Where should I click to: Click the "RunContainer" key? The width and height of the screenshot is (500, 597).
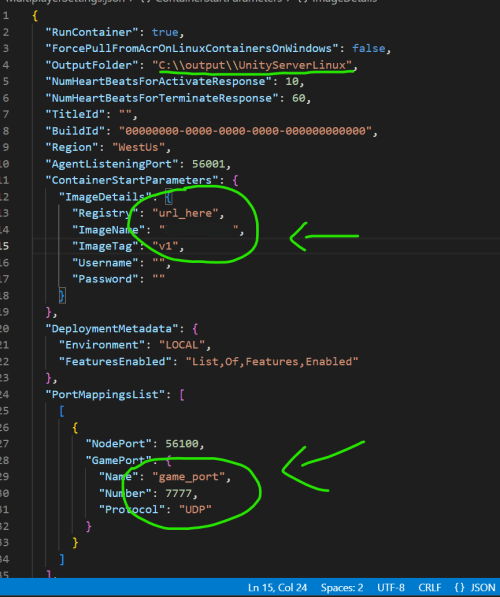tap(92, 32)
